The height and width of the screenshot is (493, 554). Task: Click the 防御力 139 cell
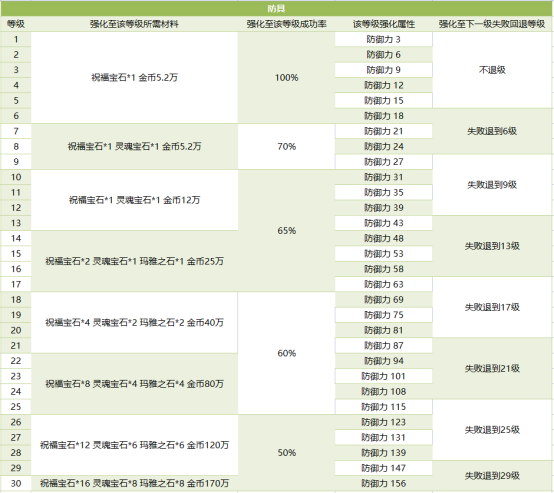[384, 453]
